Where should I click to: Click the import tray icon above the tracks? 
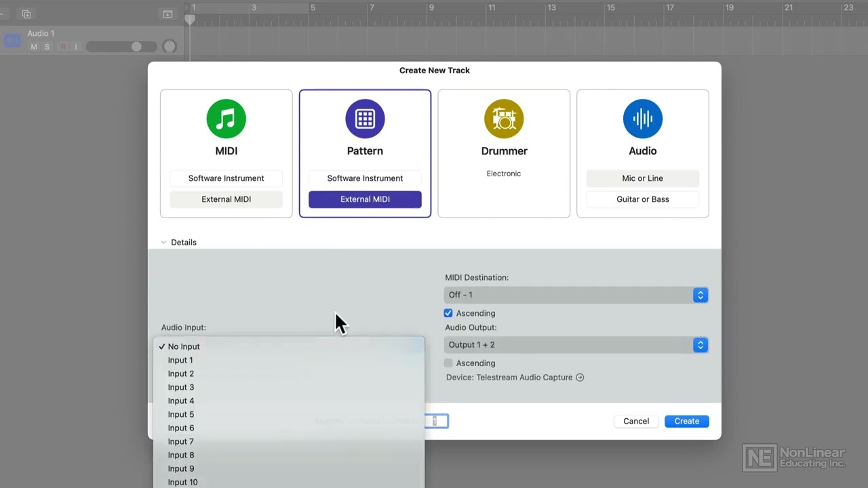[167, 14]
